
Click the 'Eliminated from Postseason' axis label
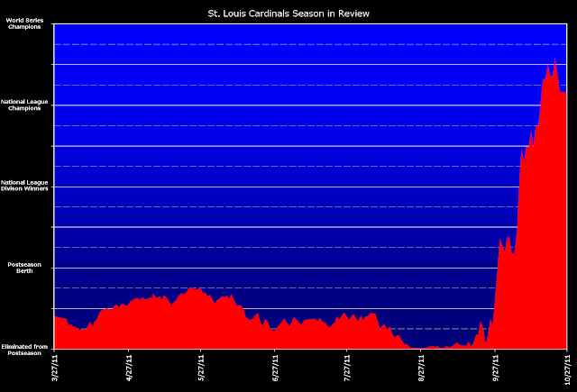click(x=24, y=350)
